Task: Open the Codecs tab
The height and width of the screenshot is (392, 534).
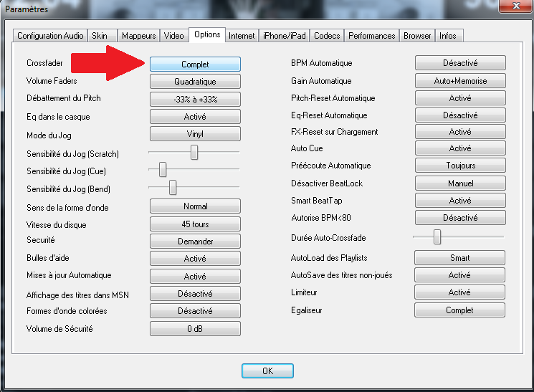Action: pos(327,36)
